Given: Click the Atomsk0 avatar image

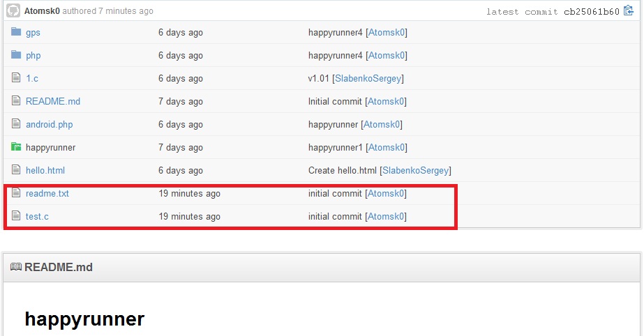Looking at the screenshot, I should click(x=13, y=10).
